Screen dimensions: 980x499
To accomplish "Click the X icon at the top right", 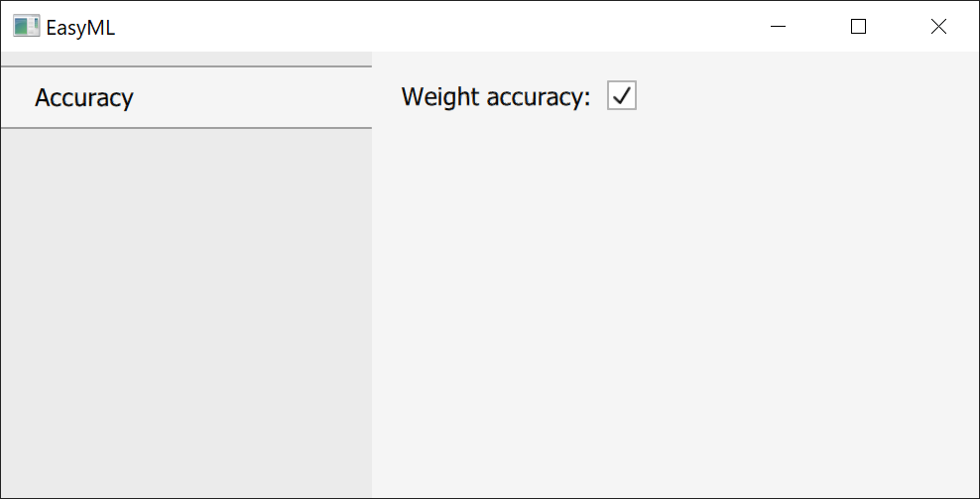I will pyautogui.click(x=938, y=27).
